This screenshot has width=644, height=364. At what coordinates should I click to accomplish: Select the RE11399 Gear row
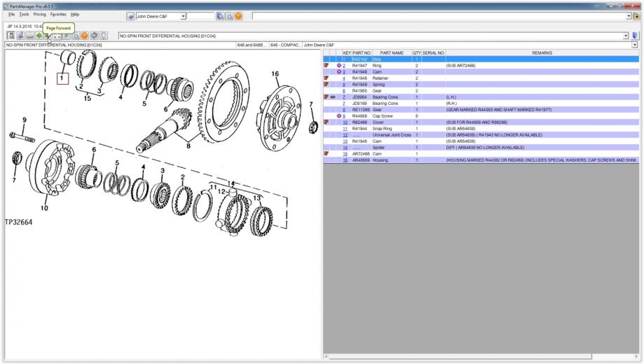(x=481, y=110)
